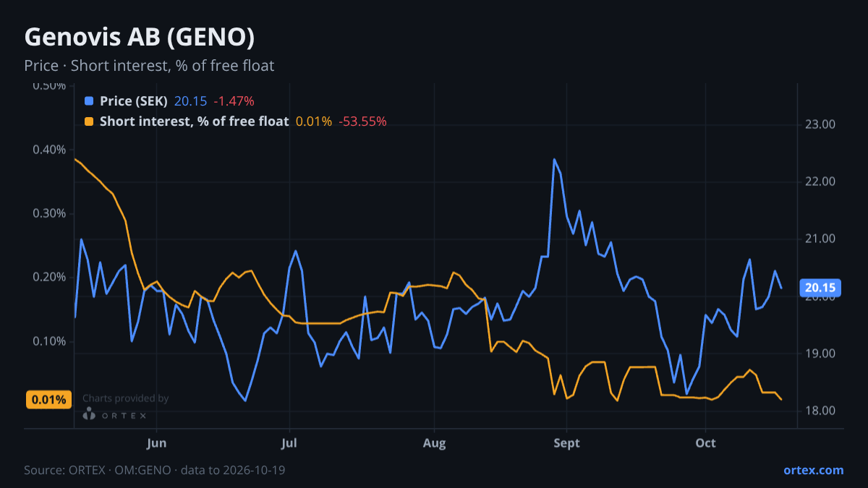Screen dimensions: 868x488
Task: Open the ortex.com link
Action: point(813,470)
